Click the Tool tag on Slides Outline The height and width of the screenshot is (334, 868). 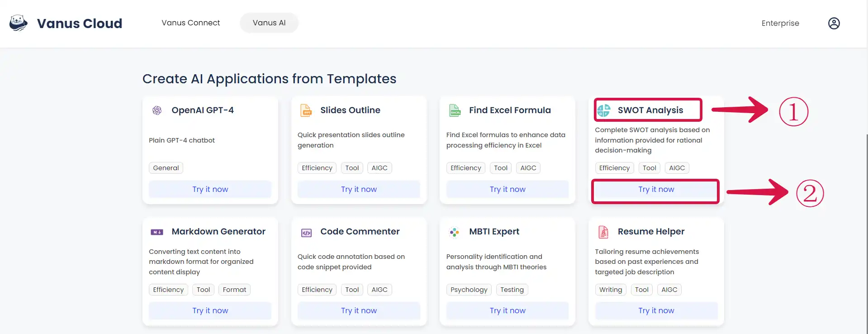click(x=352, y=168)
